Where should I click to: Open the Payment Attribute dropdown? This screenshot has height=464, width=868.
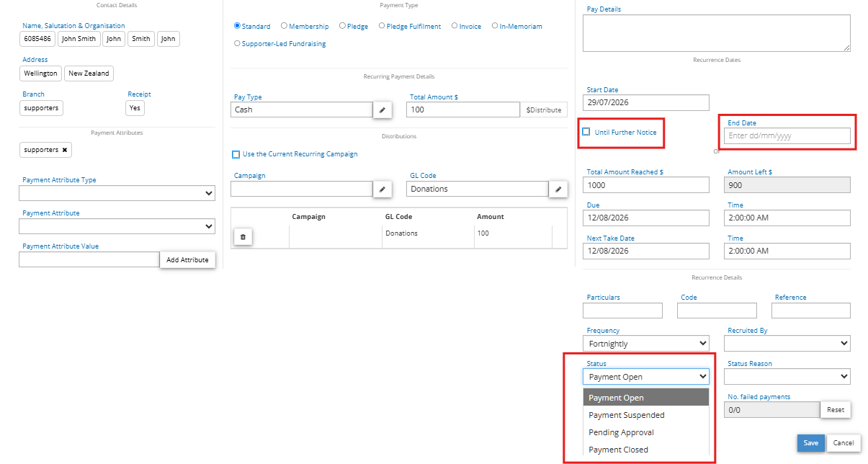(117, 226)
